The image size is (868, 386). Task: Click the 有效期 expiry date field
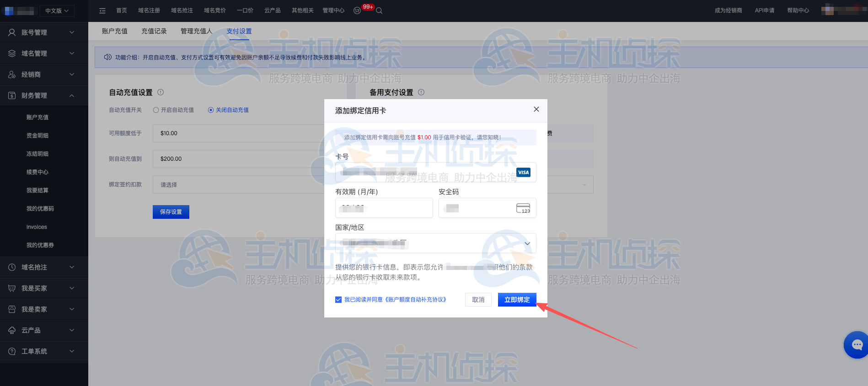(384, 208)
